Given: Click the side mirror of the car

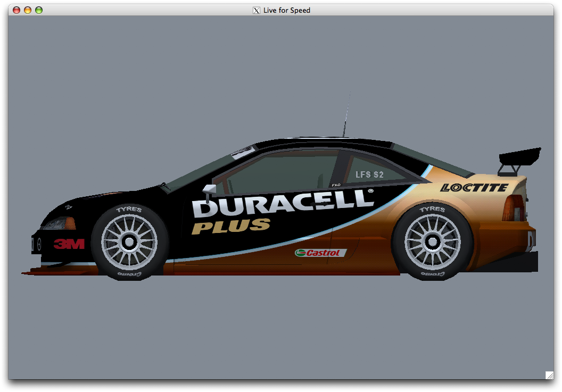Looking at the screenshot, I should [x=209, y=189].
